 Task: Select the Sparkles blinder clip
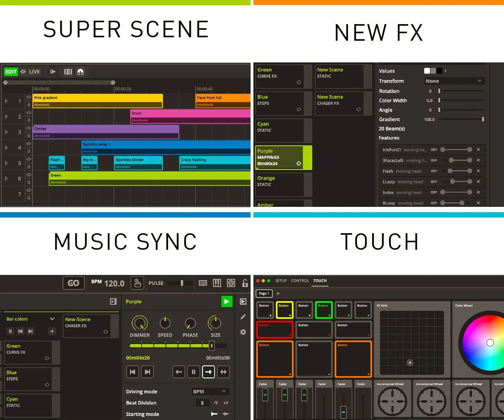[138, 163]
